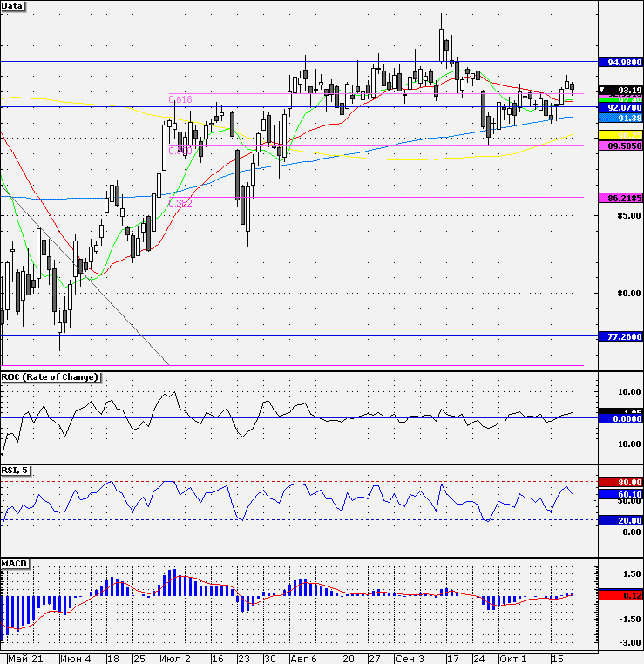
Task: Select the RSI current value 60.10 label
Action: [x=621, y=494]
